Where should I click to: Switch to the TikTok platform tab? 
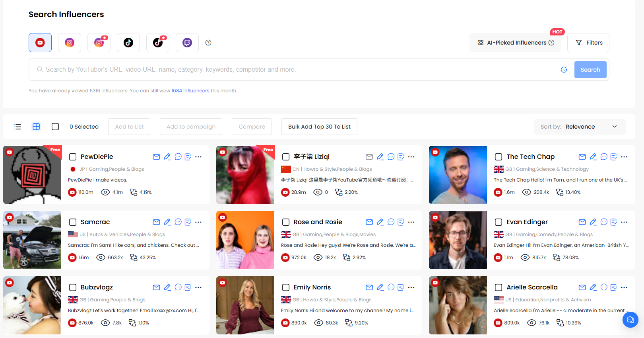click(x=128, y=43)
